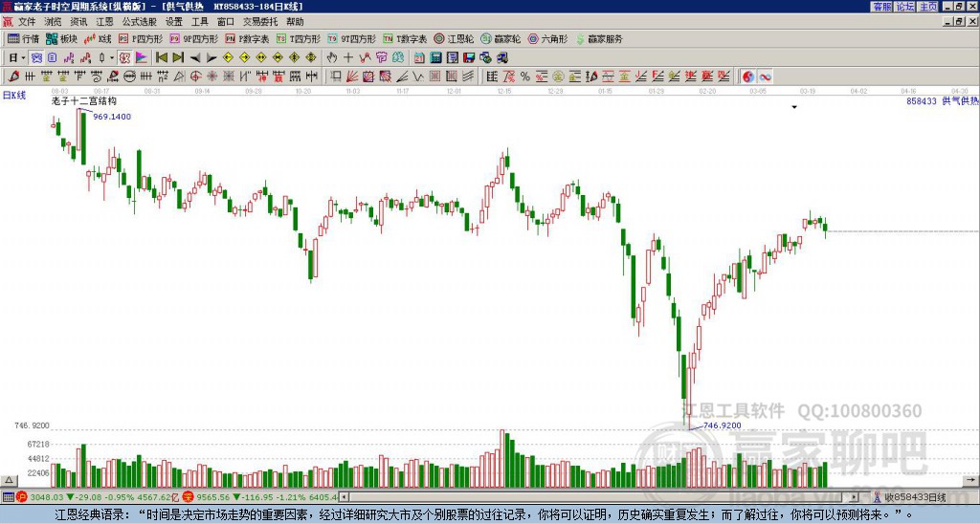The width and height of the screenshot is (980, 524).
Task: Click the 客服 link in title bar
Action: (881, 7)
